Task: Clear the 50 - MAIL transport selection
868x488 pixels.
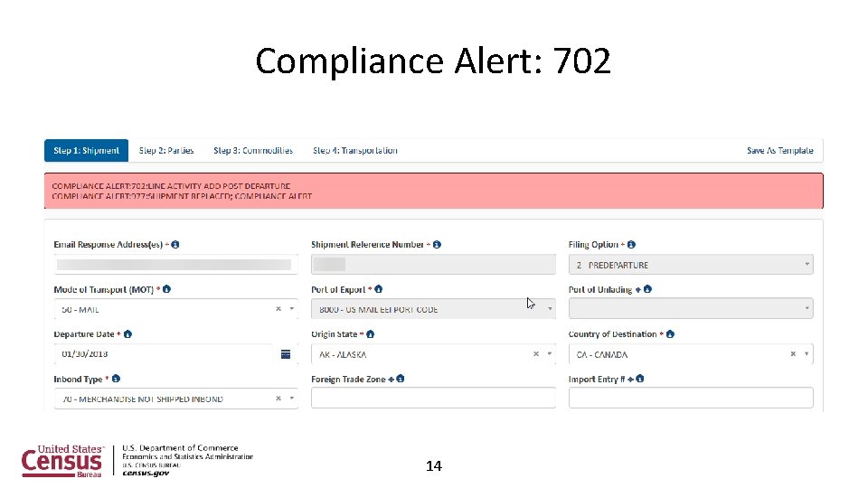Action: (x=278, y=309)
